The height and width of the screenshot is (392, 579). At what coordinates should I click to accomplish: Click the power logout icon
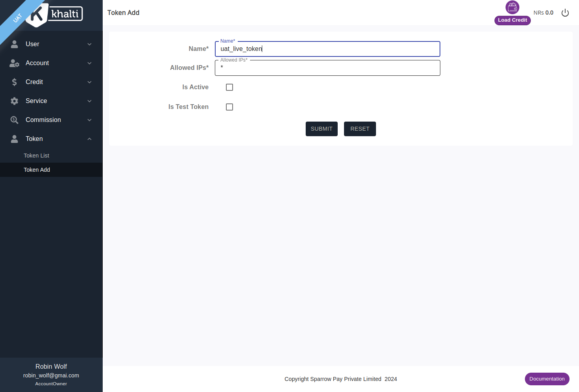coord(565,13)
